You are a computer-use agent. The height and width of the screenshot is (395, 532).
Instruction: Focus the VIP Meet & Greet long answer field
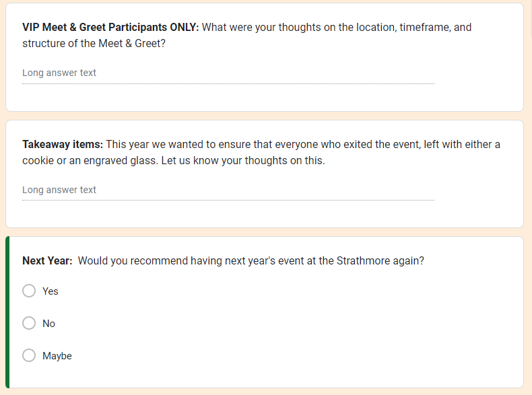228,73
